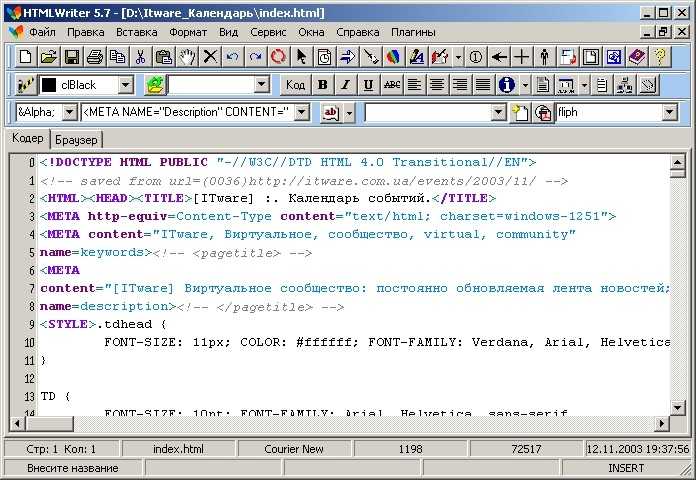Click the vertical scrollbar down arrow
The height and width of the screenshot is (480, 696).
tap(678, 408)
